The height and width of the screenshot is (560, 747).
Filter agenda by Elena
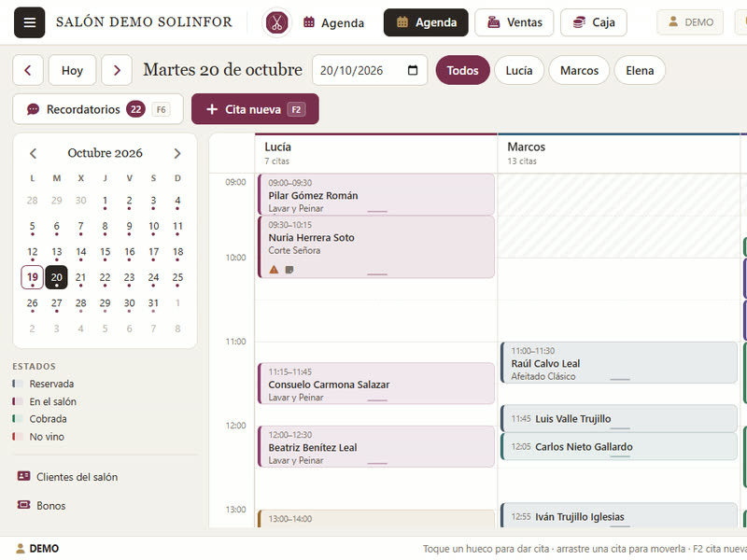pos(640,71)
